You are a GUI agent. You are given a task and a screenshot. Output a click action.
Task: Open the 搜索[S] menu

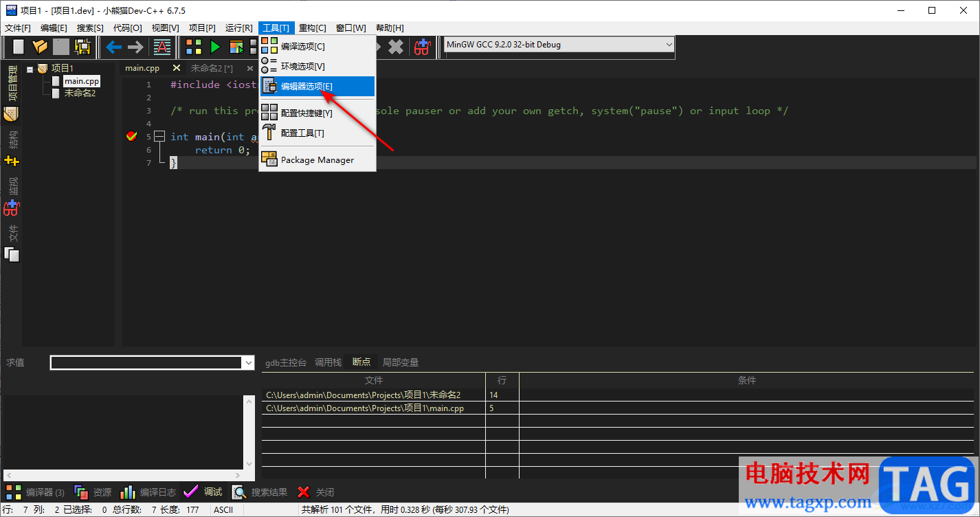click(x=90, y=28)
